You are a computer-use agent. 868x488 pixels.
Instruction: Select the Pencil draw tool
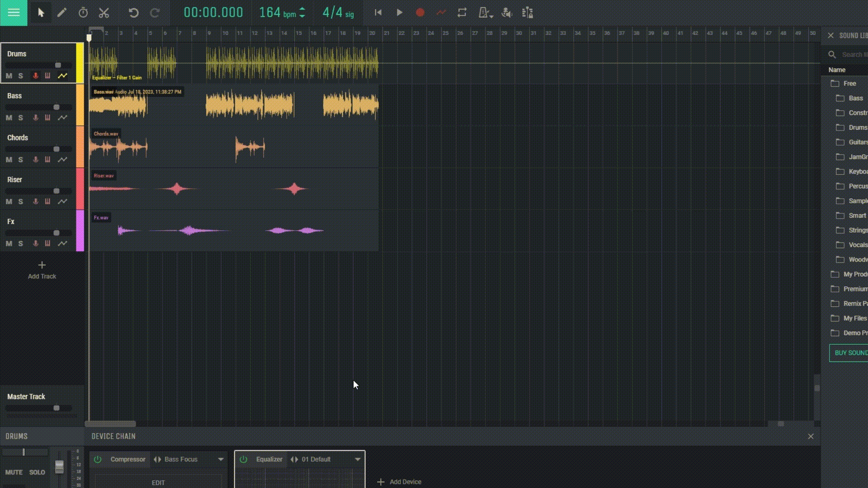coord(62,13)
